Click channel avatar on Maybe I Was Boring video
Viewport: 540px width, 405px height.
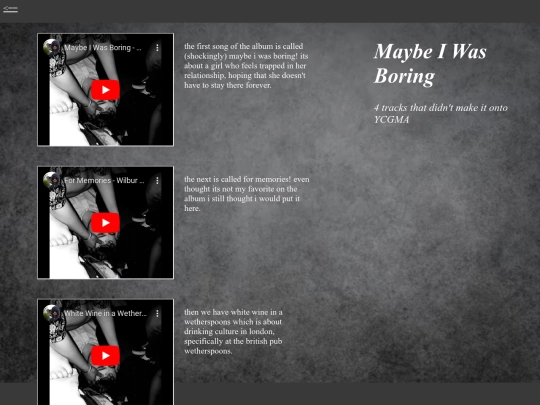52,47
